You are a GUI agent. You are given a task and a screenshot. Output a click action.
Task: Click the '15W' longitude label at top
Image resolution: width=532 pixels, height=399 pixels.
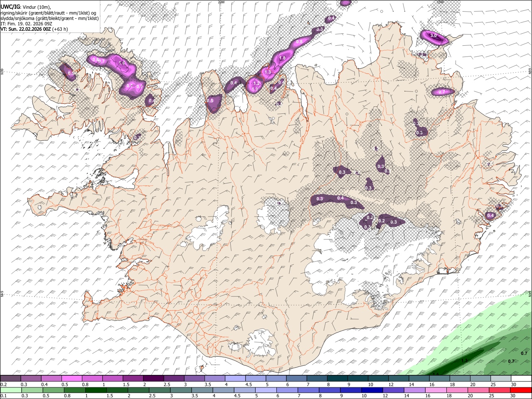(x=440, y=2)
